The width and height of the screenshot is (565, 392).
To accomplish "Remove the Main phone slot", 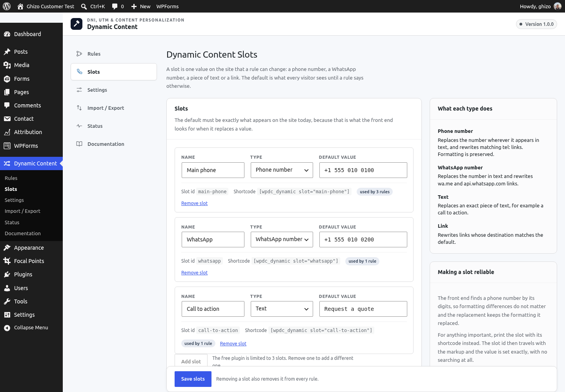I will [195, 203].
